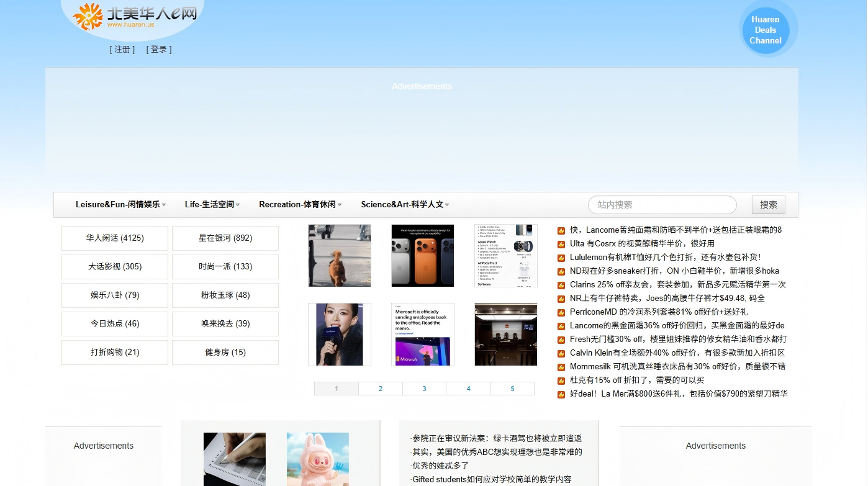Open the 华人闲话 (4125) forum board
The width and height of the screenshot is (868, 486).
(115, 238)
